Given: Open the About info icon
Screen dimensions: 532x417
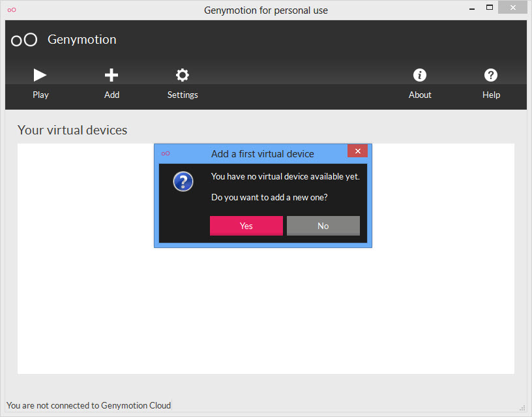Looking at the screenshot, I should [420, 75].
